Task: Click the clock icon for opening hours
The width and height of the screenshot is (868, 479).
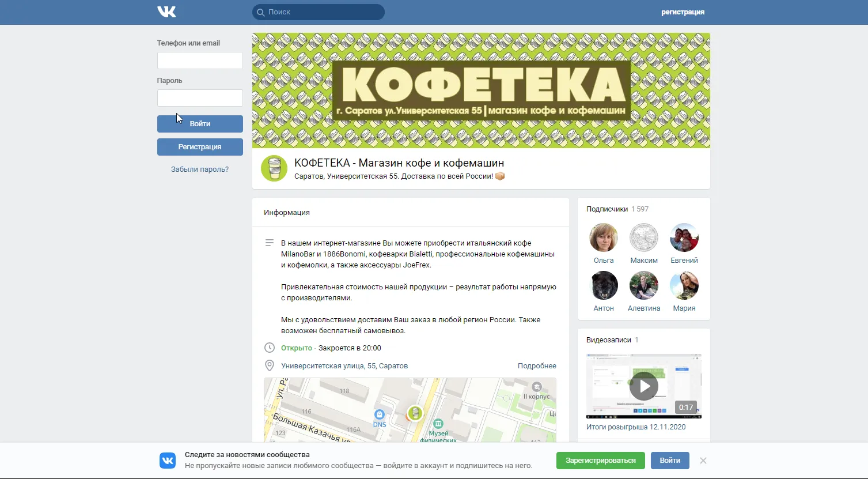Action: [269, 348]
